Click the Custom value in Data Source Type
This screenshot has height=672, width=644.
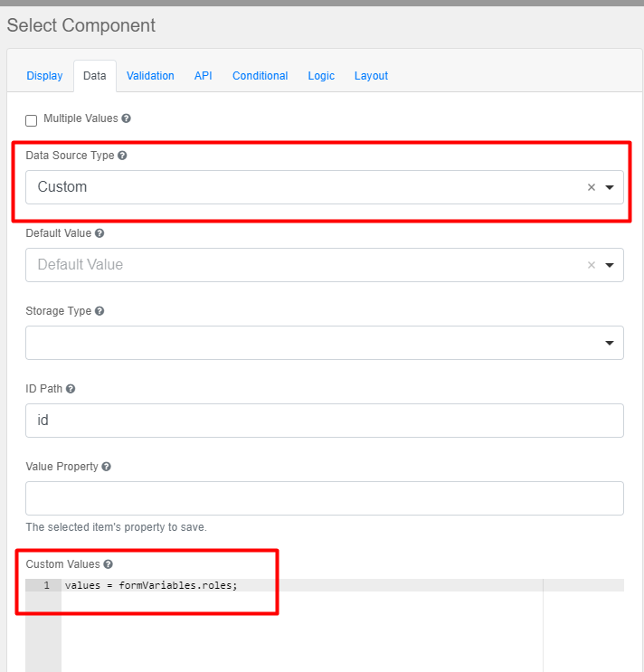click(x=62, y=187)
